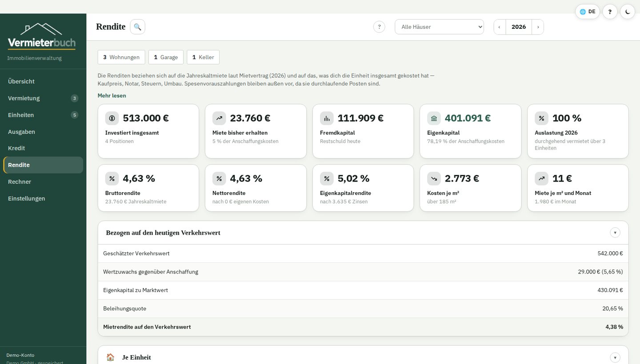Image resolution: width=640 pixels, height=364 pixels.
Task: Filter by 1 Garage chip
Action: [x=166, y=57]
